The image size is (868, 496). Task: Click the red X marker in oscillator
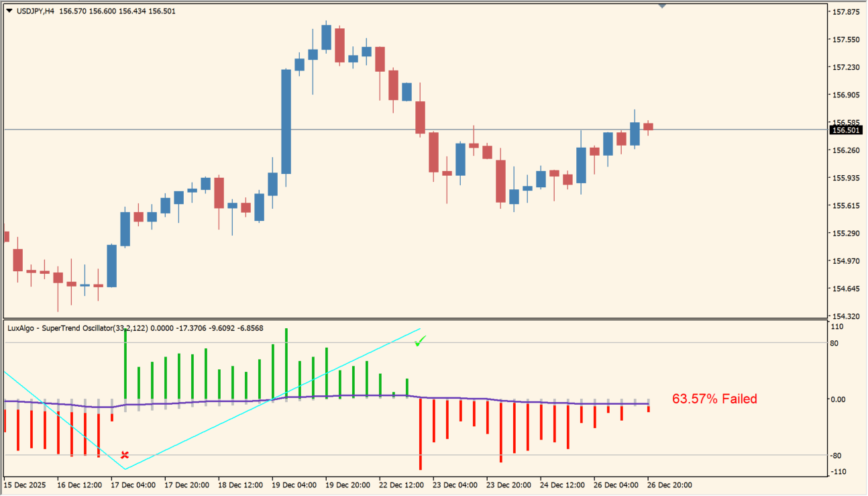(125, 455)
